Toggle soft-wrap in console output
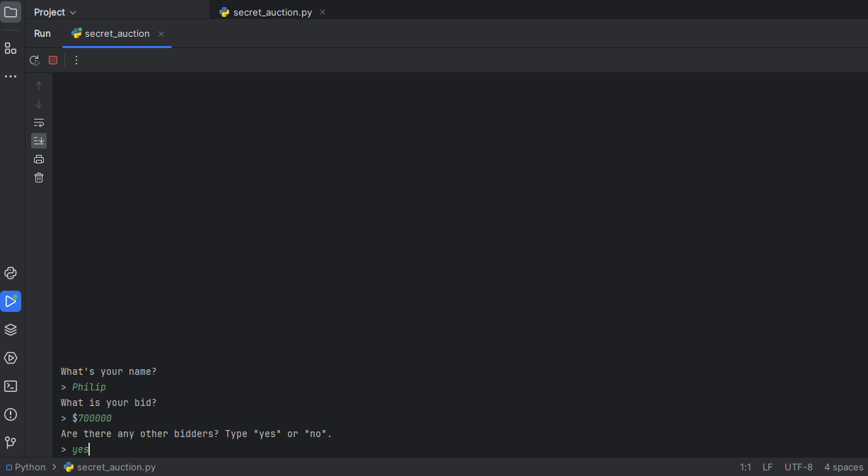 [39, 122]
